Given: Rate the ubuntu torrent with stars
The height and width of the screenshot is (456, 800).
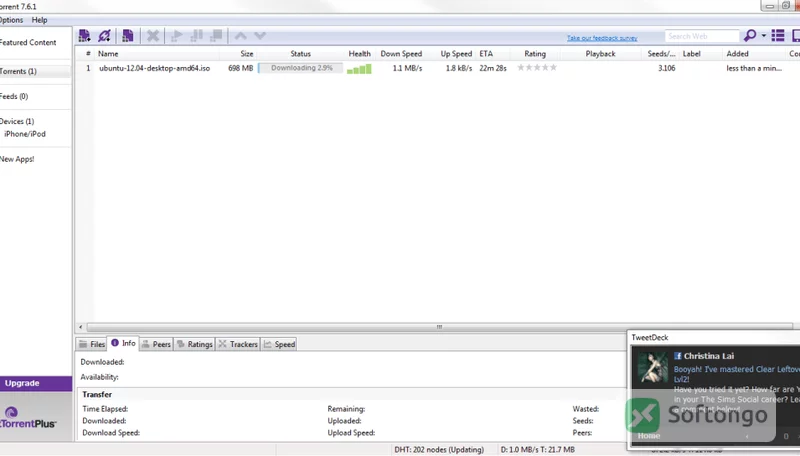Looking at the screenshot, I should (x=537, y=67).
